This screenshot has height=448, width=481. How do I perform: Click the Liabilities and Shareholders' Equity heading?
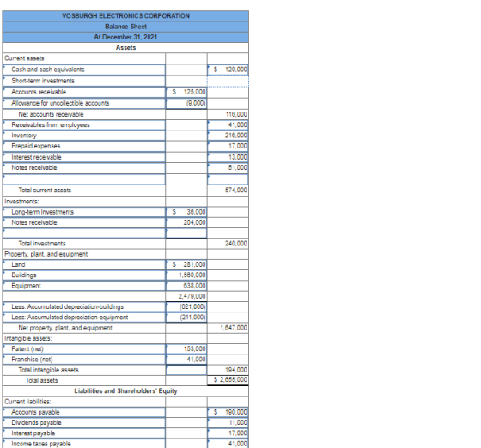[x=125, y=391]
